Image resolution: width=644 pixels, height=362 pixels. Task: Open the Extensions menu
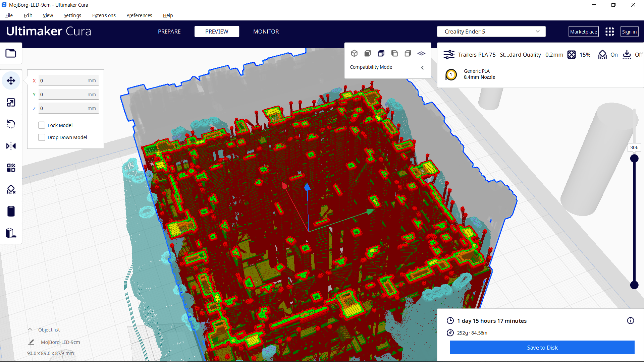[104, 15]
